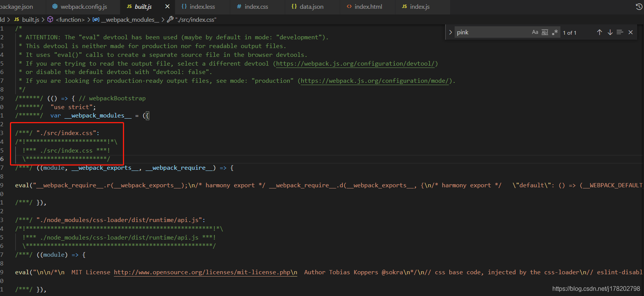Click the index.html angle-bracket icon
This screenshot has height=296, width=644.
click(x=349, y=6)
